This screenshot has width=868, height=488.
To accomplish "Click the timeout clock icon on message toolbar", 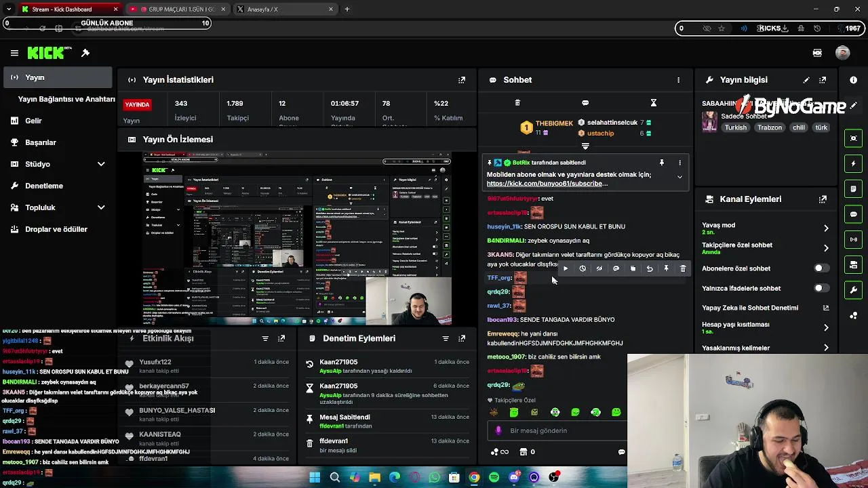I will click(583, 268).
